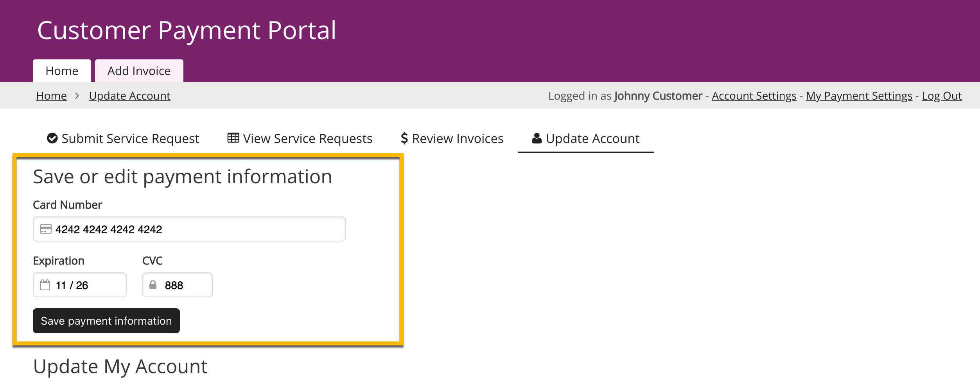Click the lock icon in CVC field
Viewport: 980px width, 386px height.
click(x=153, y=285)
